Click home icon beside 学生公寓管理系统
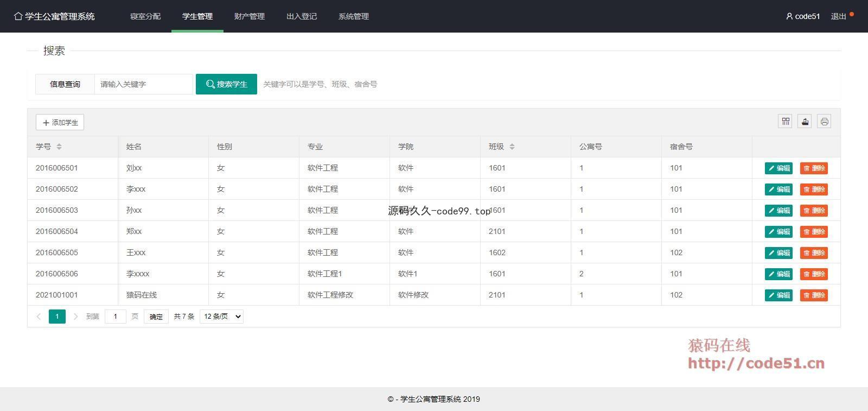 point(18,16)
